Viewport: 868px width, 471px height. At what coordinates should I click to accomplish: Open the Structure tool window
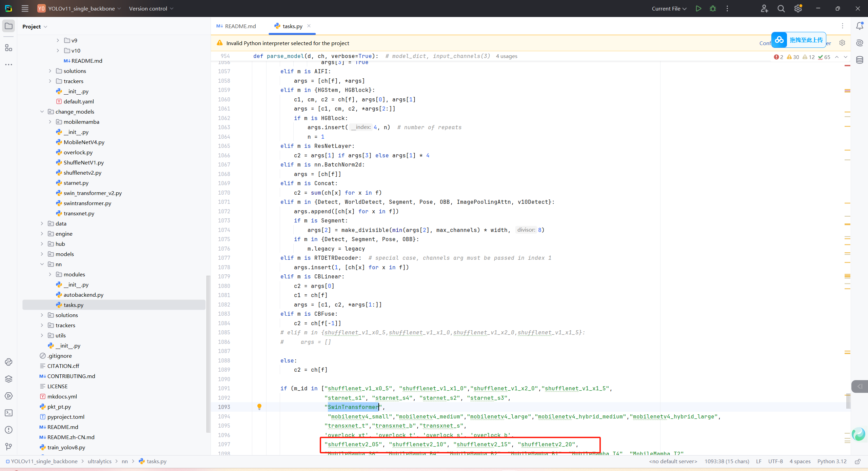pyautogui.click(x=8, y=48)
